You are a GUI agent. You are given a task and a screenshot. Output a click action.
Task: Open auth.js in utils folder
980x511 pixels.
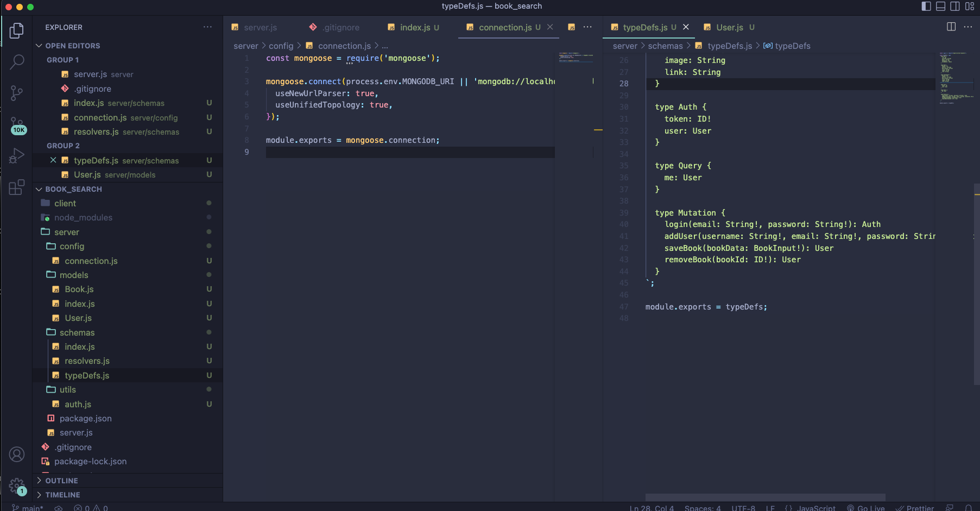click(128, 404)
